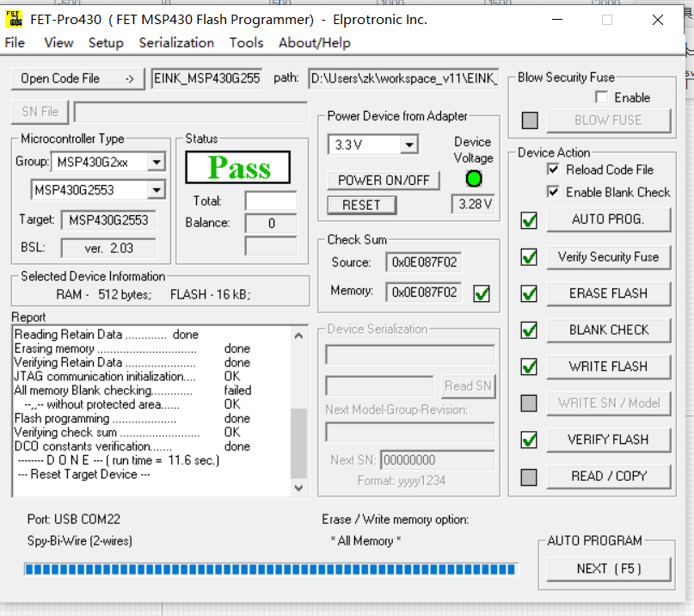
Task: Click the Report scrollbar thumb
Action: (x=298, y=443)
